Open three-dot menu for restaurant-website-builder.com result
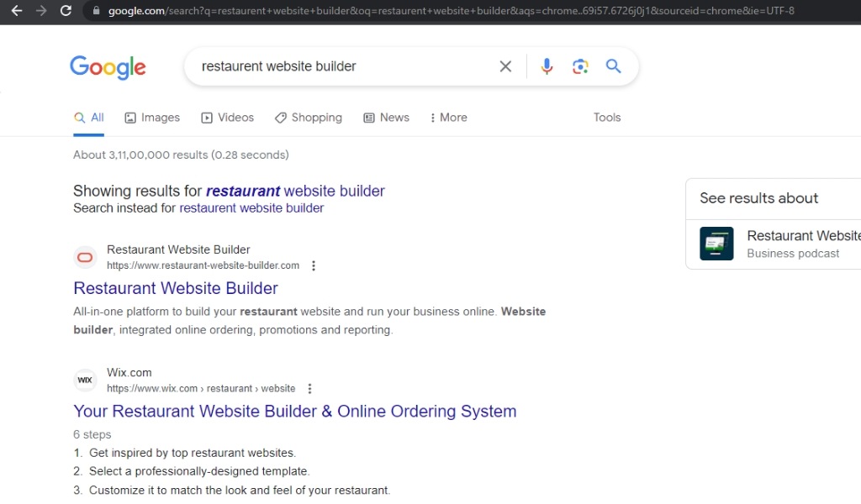 click(x=314, y=265)
